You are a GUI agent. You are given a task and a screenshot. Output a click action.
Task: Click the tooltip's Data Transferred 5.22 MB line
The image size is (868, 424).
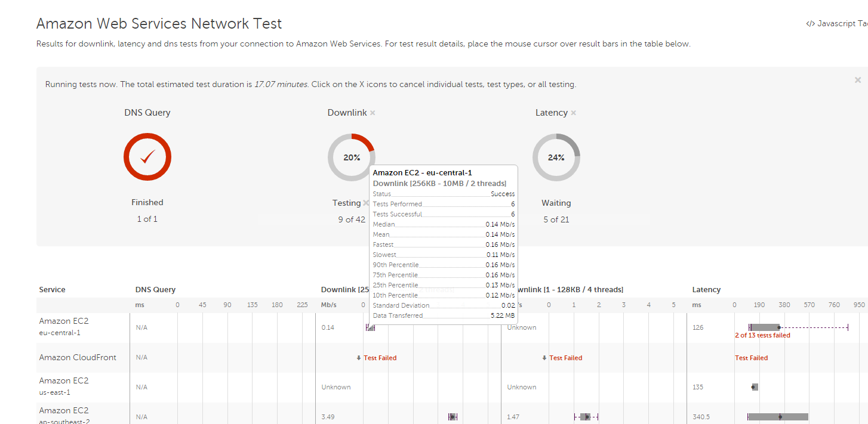[444, 315]
